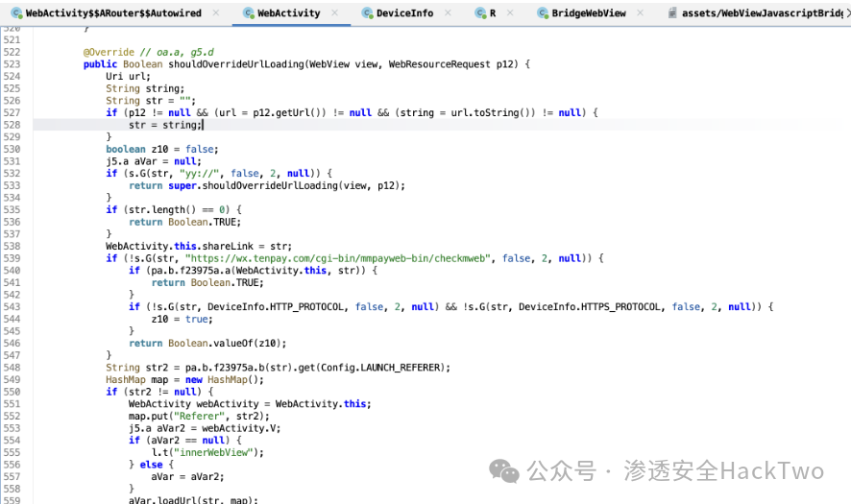Close the BridgeWebView tab

641,12
